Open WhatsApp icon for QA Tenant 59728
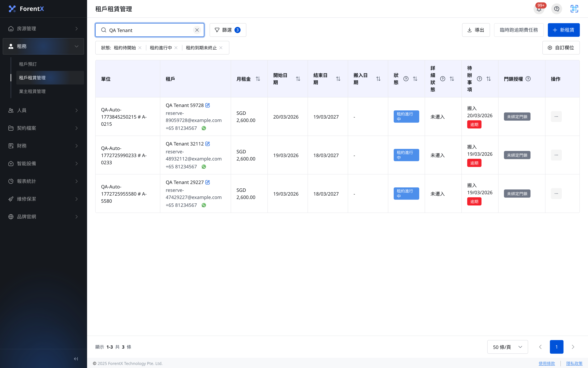Screen dimensions: 588x368 204,128
